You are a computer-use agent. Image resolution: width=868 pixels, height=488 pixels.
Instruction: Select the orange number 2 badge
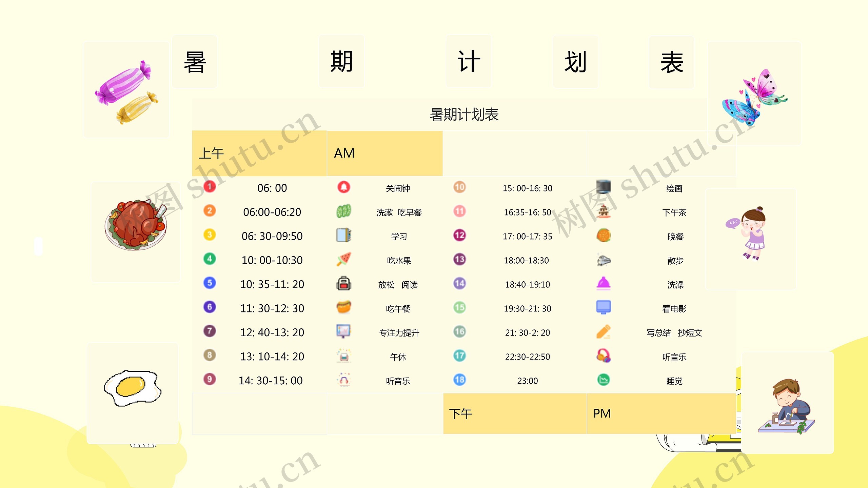click(210, 210)
